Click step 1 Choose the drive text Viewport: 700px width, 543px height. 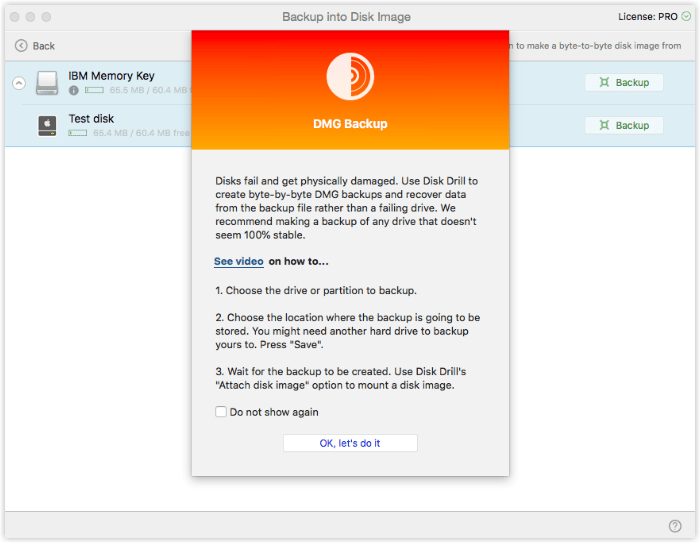316,290
